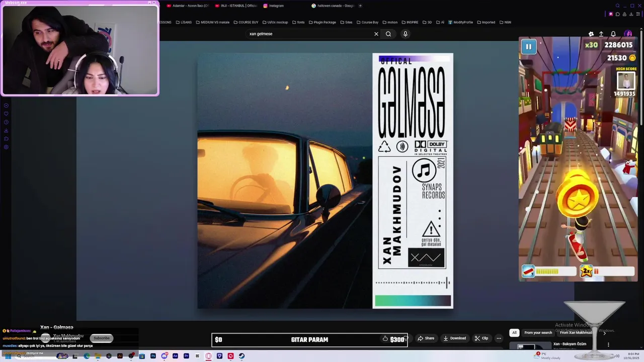Open YouTube notifications bell

pos(613,34)
